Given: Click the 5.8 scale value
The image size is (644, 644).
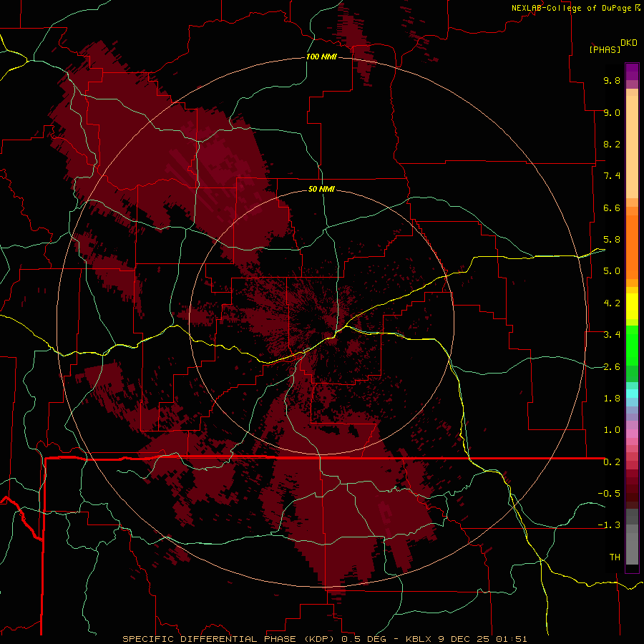Looking at the screenshot, I should (612, 240).
